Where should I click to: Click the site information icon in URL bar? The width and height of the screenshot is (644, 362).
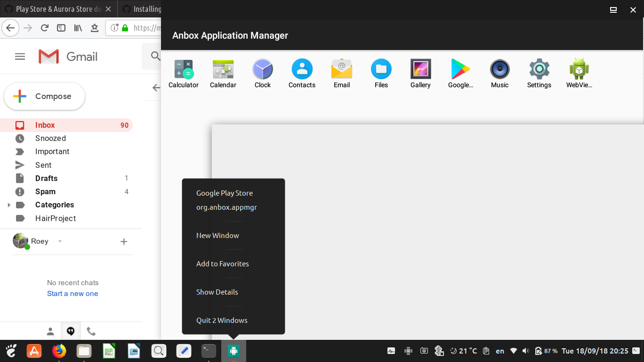[114, 28]
